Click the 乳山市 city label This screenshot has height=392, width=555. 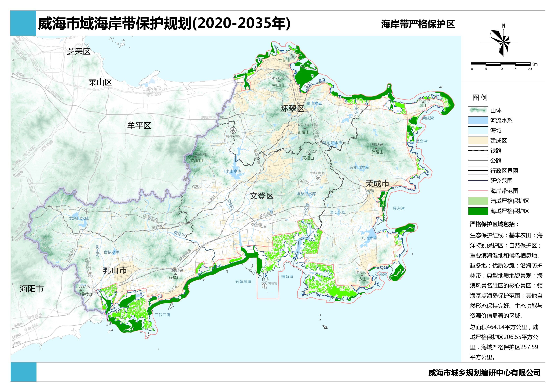tap(115, 270)
